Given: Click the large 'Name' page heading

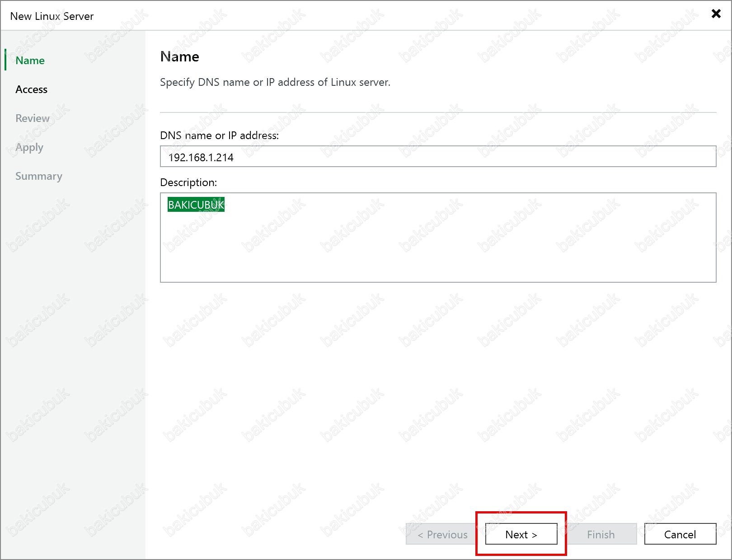Looking at the screenshot, I should [x=179, y=57].
